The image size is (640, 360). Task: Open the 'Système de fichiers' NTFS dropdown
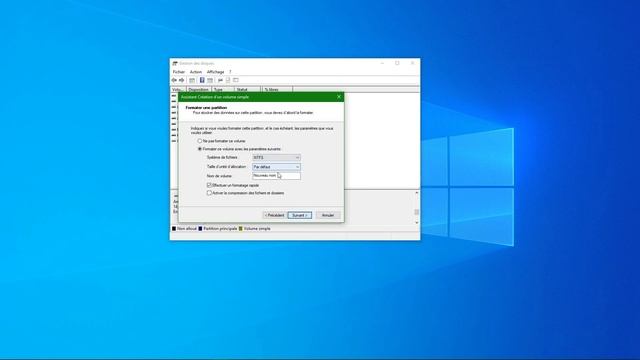point(276,158)
